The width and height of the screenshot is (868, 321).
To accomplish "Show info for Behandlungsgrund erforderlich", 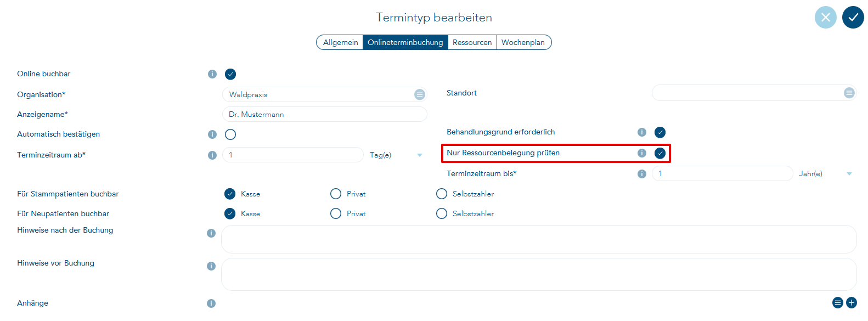I will click(x=641, y=132).
